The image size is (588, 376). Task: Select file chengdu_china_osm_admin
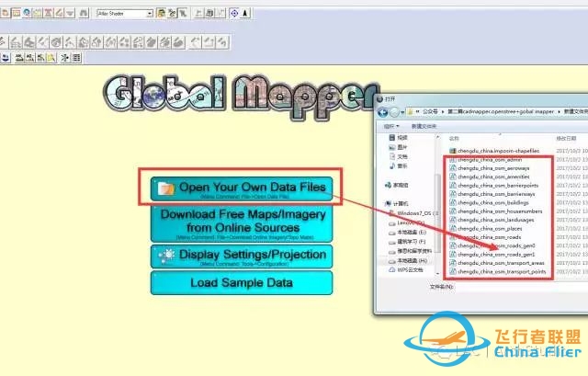pyautogui.click(x=486, y=159)
